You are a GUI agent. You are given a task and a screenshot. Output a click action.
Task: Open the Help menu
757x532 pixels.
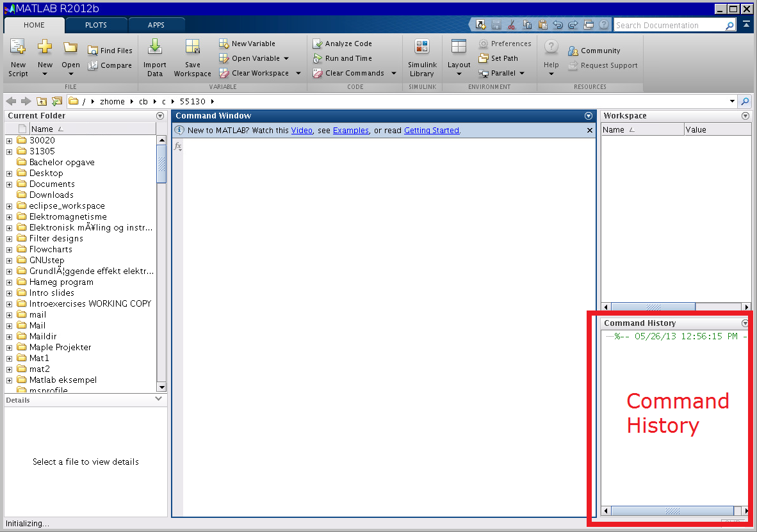point(551,58)
